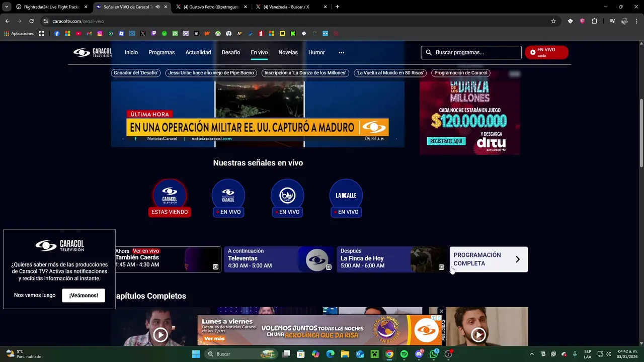Image resolution: width=644 pixels, height=362 pixels.
Task: Switch to the Gustavo Petro X tab
Action: [210, 7]
